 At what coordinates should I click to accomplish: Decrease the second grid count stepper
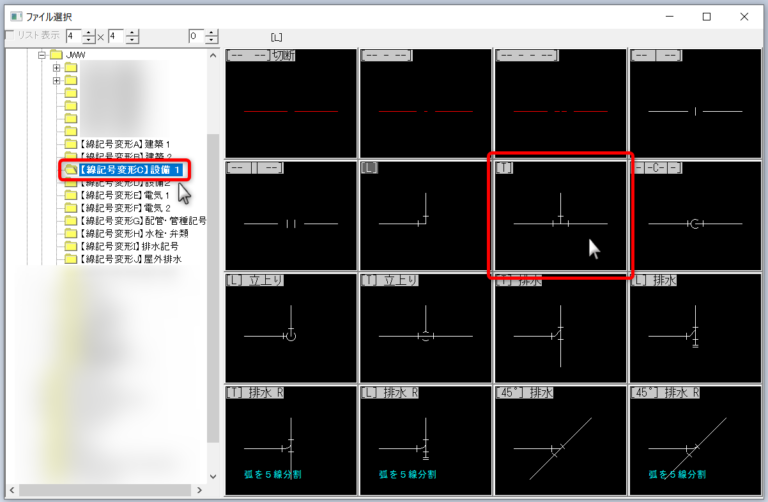point(132,40)
